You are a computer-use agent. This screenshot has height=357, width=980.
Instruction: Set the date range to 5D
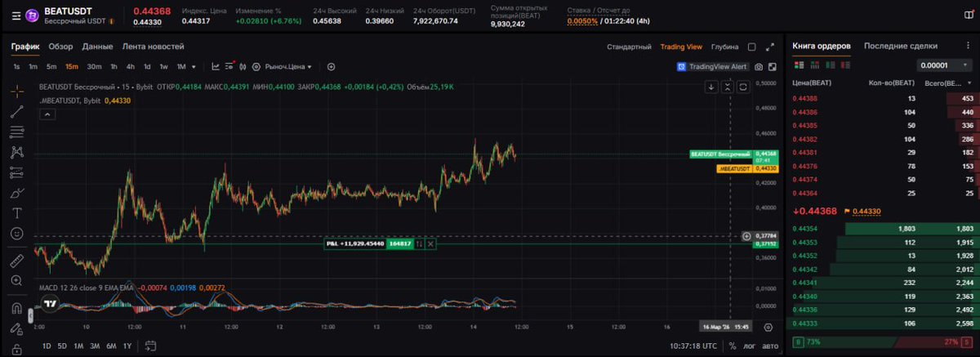[x=62, y=346]
